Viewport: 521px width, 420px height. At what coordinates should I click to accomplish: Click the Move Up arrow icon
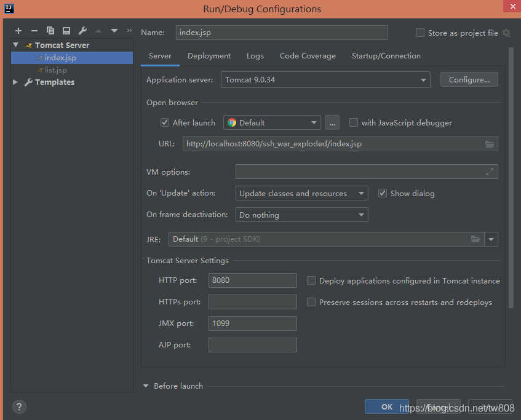point(98,31)
